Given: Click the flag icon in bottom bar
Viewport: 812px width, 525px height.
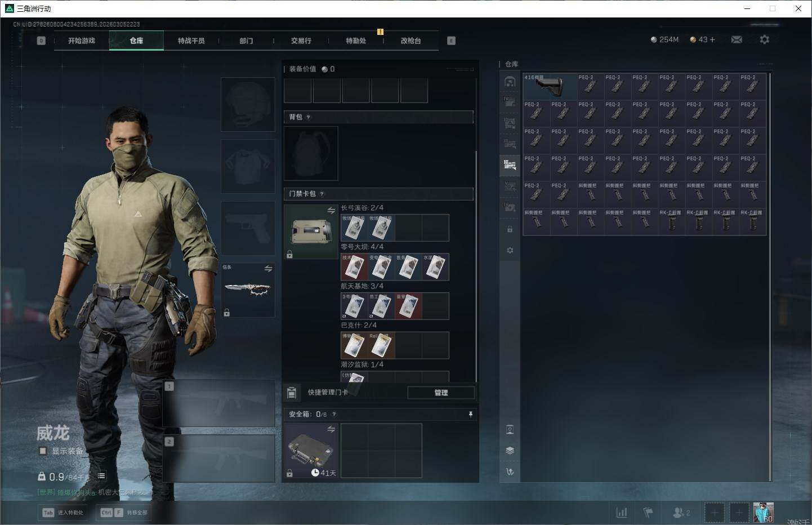Looking at the screenshot, I should (648, 513).
